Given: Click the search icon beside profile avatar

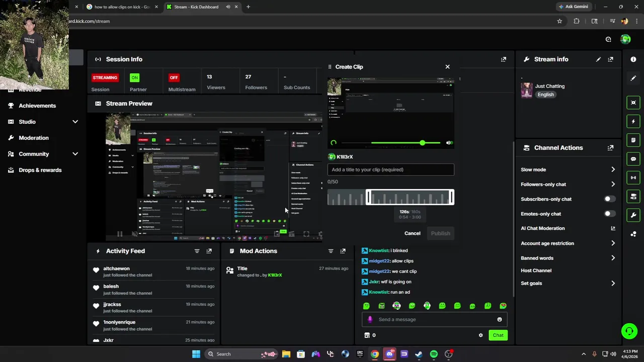Looking at the screenshot, I should [608, 39].
